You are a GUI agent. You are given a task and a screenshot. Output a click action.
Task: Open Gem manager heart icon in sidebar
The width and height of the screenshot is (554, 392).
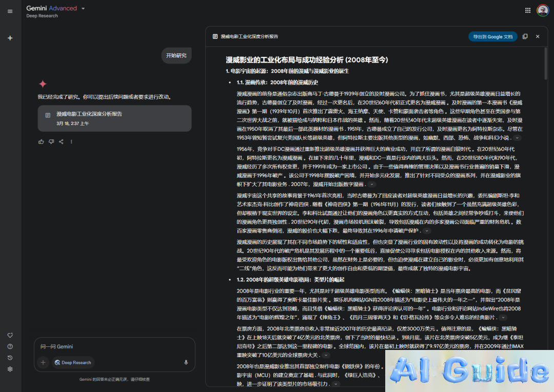pos(10,335)
